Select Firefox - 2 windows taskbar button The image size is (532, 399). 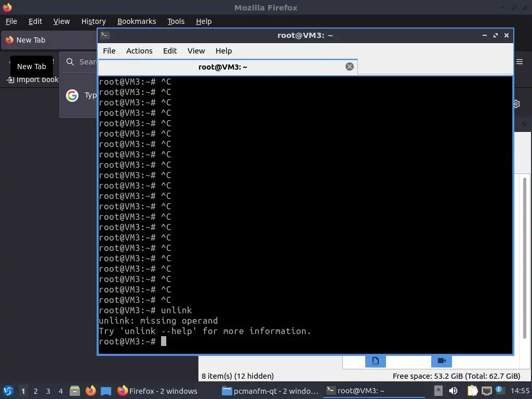coord(157,391)
